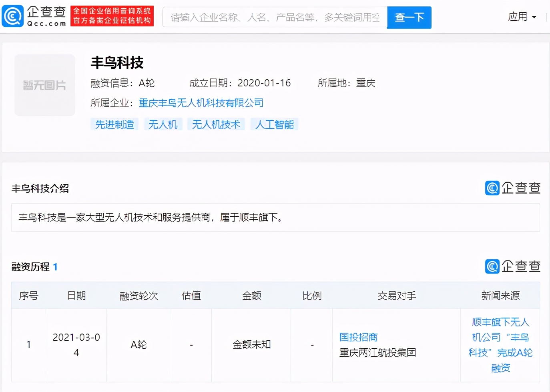Open the 应用 dropdown menu
Screen dimensions: 550x392
point(522,17)
